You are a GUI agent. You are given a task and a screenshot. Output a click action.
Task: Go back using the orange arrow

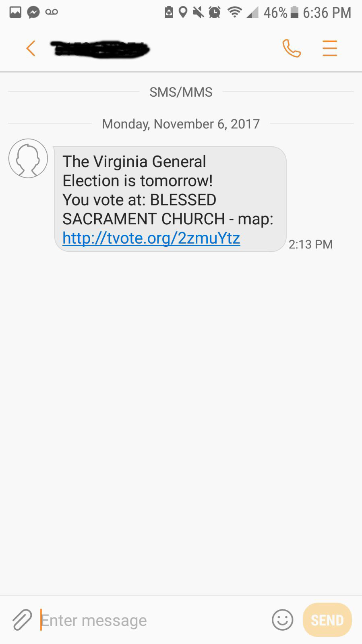coord(31,49)
